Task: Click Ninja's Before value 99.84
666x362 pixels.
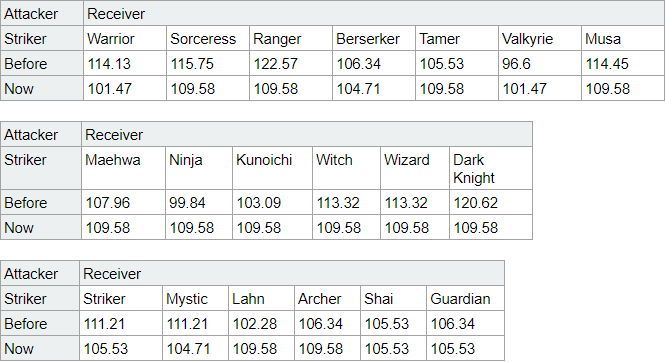Action: [199, 203]
